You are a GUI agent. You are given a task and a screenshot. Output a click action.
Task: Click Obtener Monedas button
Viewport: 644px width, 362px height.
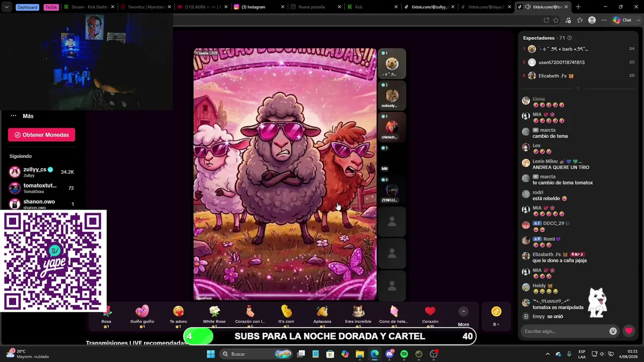pos(41,135)
